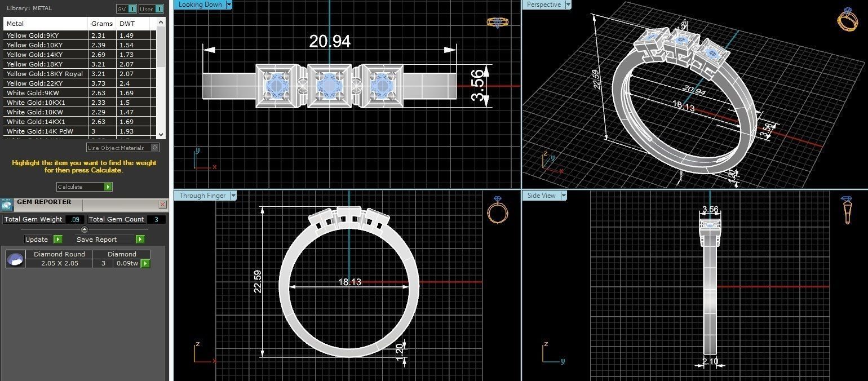Screen dimensions: 868x381
Task: Click the Grams column header
Action: (103, 24)
